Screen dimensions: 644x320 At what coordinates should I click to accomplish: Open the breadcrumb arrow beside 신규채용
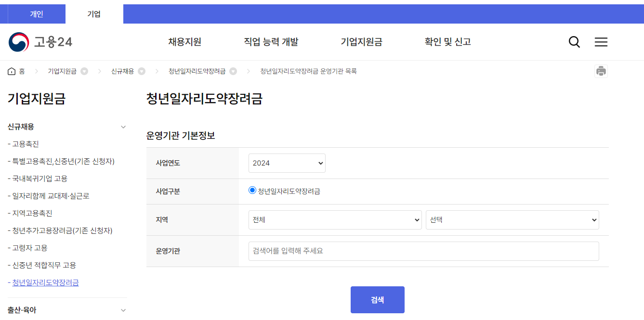142,71
